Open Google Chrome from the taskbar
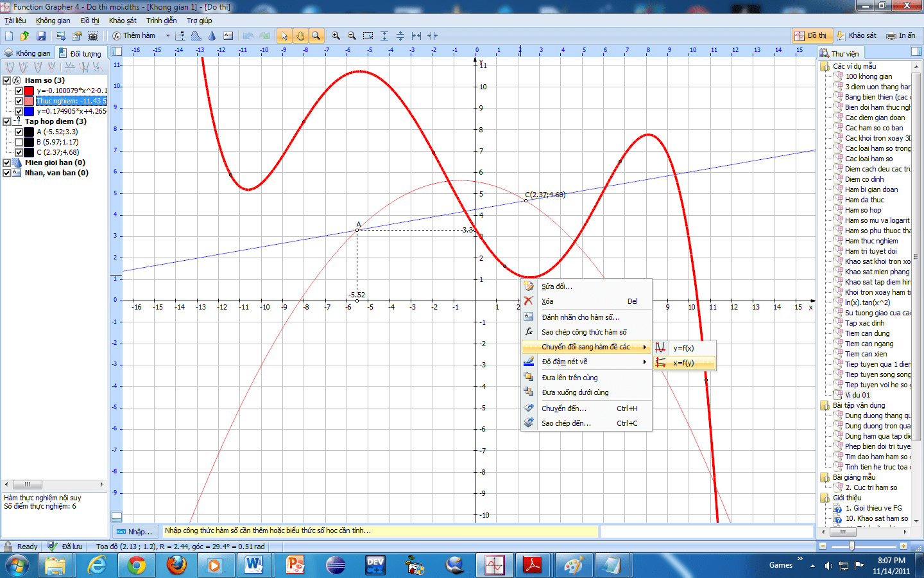 tap(136, 565)
